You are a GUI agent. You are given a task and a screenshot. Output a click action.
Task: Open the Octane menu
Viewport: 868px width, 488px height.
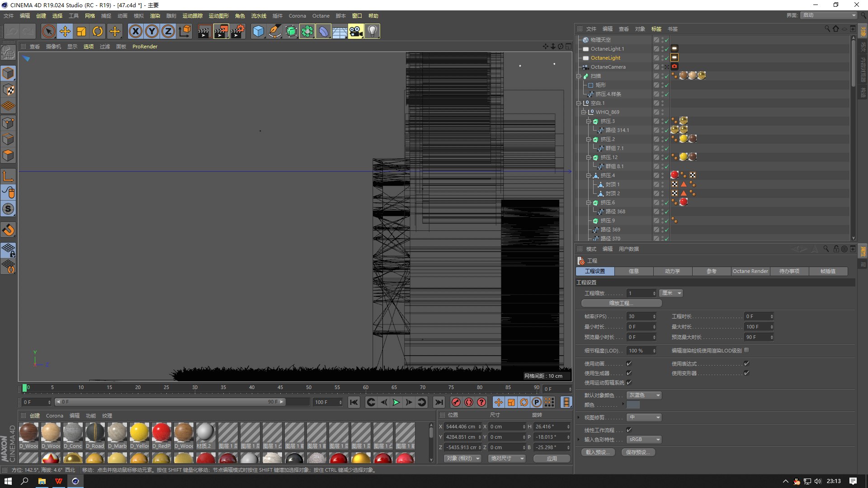tap(321, 16)
